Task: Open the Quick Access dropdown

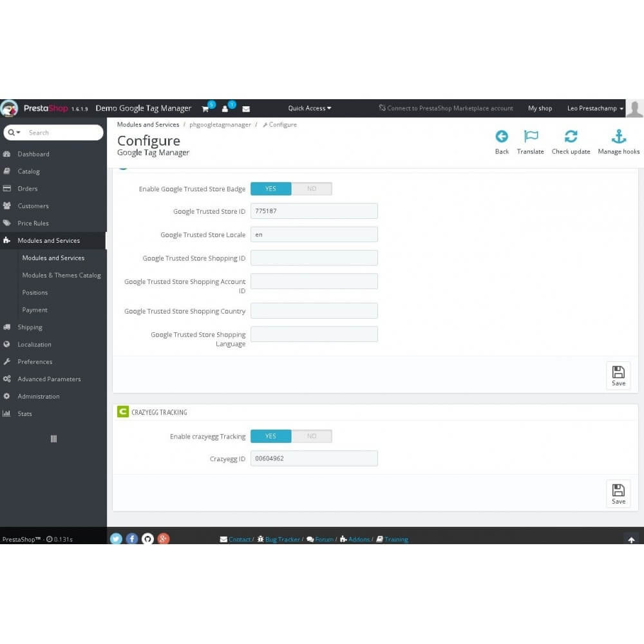Action: [x=309, y=108]
